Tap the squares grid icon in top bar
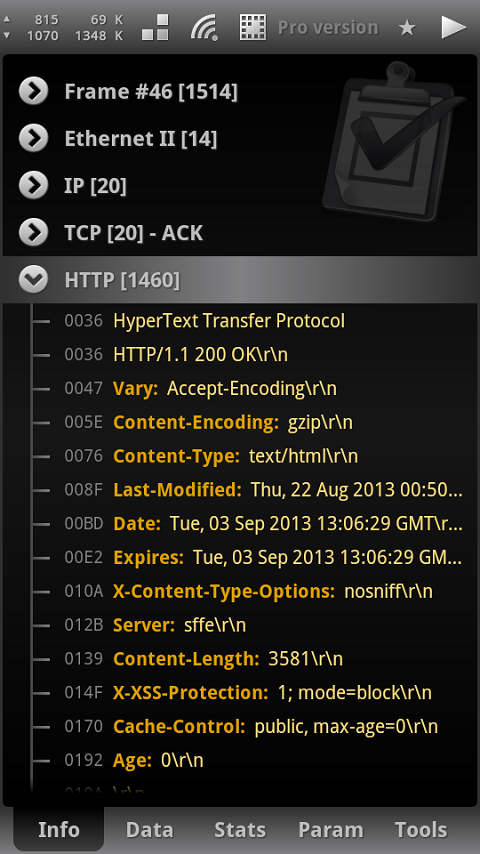Screen dimensions: 480x854 tap(155, 27)
